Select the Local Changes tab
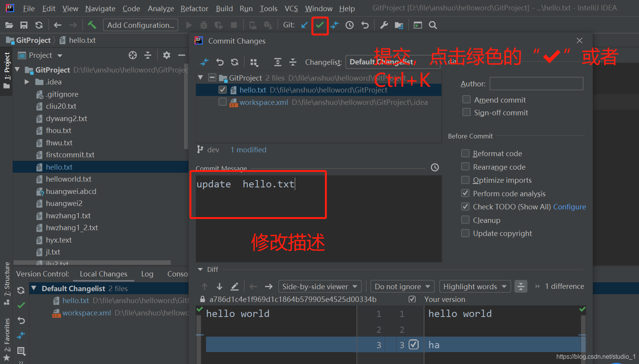 click(103, 274)
